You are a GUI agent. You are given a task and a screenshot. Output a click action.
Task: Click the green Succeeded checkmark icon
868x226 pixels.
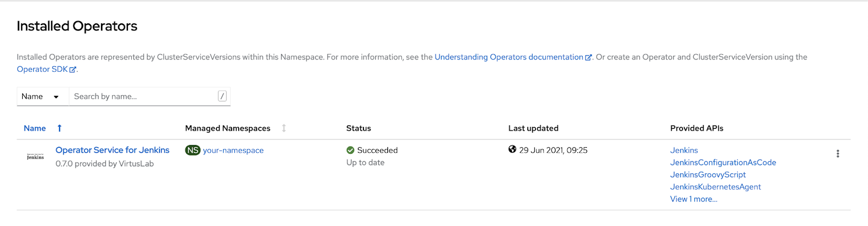coord(350,150)
